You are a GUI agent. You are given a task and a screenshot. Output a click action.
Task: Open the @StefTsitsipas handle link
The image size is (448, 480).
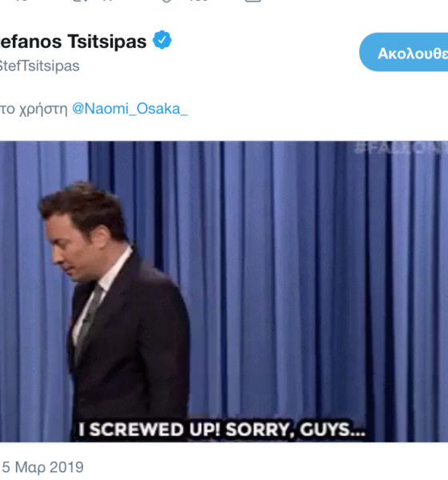tap(39, 66)
